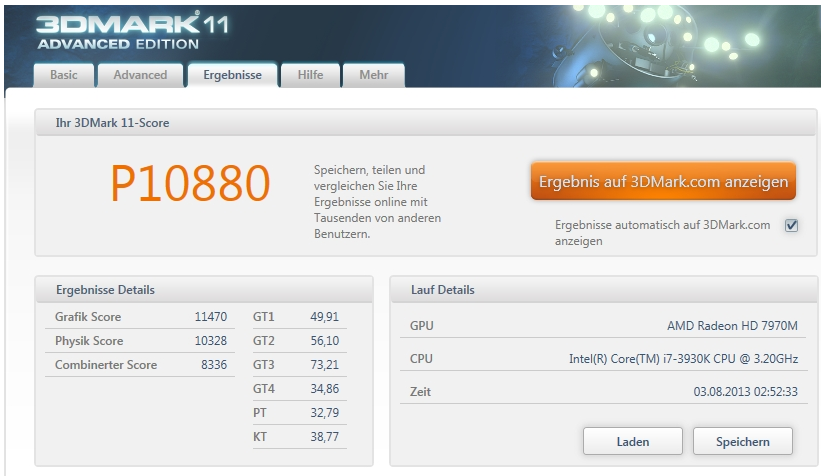Select the Combinerter Score row
This screenshot has width=821, height=476.
(143, 365)
